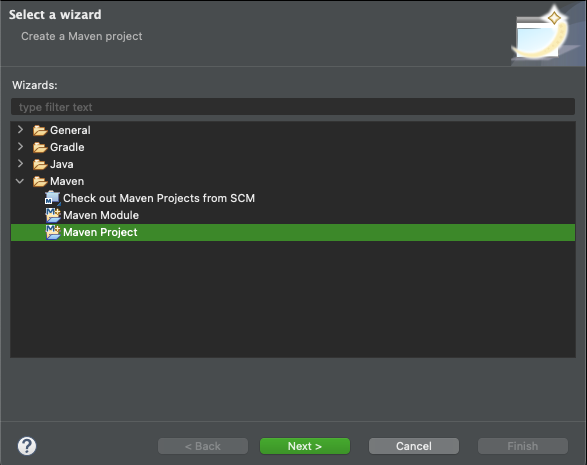587x465 pixels.
Task: Expand the Gradle category chevron
Action: tap(21, 147)
